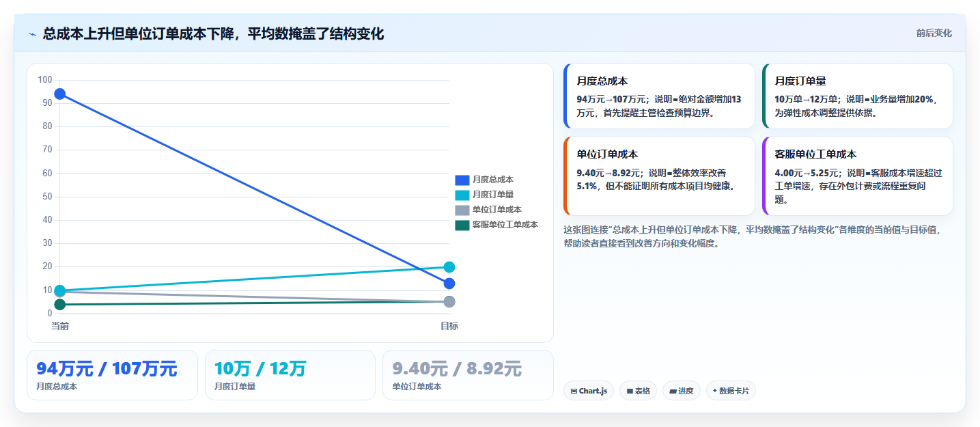Image resolution: width=980 pixels, height=427 pixels.
Task: Click the 当前 x-axis label
Action: 60,326
